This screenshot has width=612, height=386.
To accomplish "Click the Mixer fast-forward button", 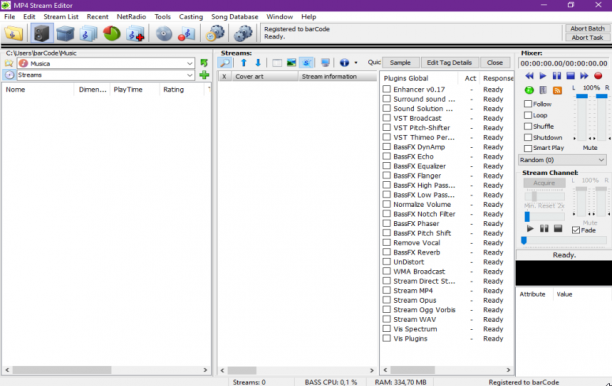I will [584, 76].
